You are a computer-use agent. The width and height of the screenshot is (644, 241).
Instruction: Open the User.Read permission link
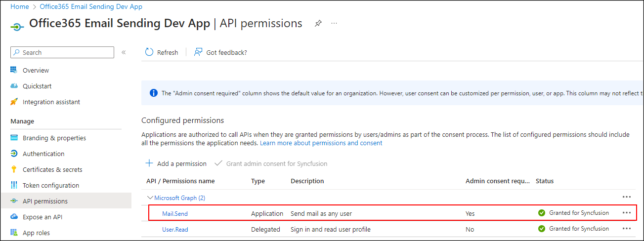coord(175,229)
